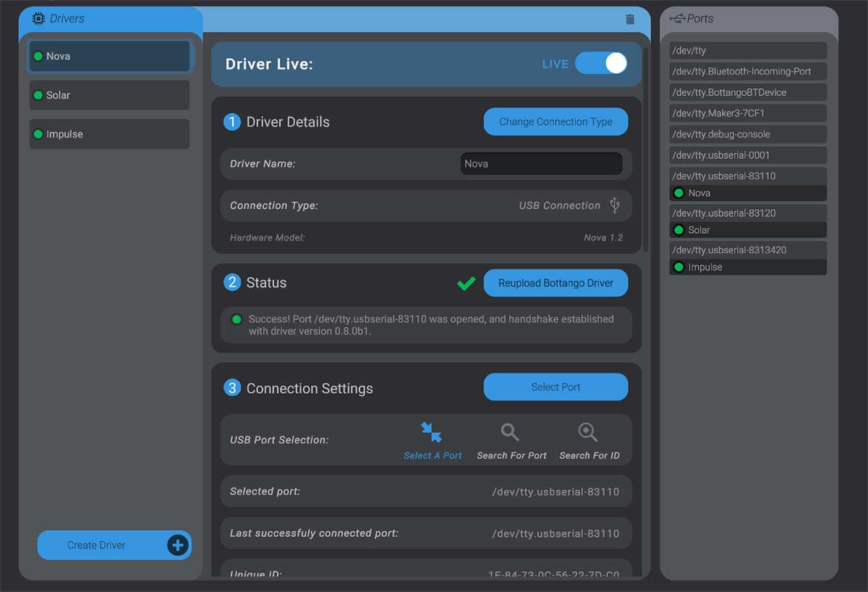
Task: Click step 2 Status number badge
Action: pyautogui.click(x=231, y=282)
